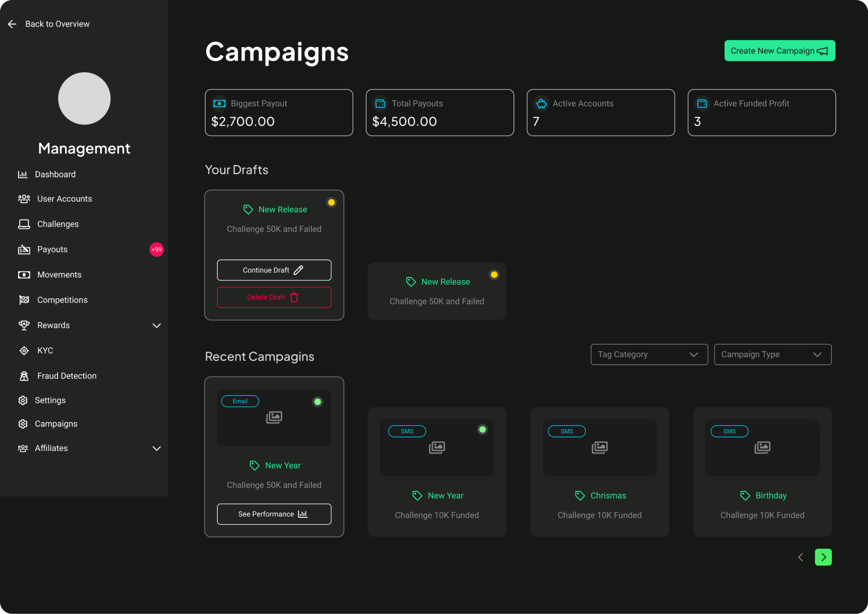This screenshot has width=868, height=614.
Task: Click the Payouts money icon
Action: [24, 249]
